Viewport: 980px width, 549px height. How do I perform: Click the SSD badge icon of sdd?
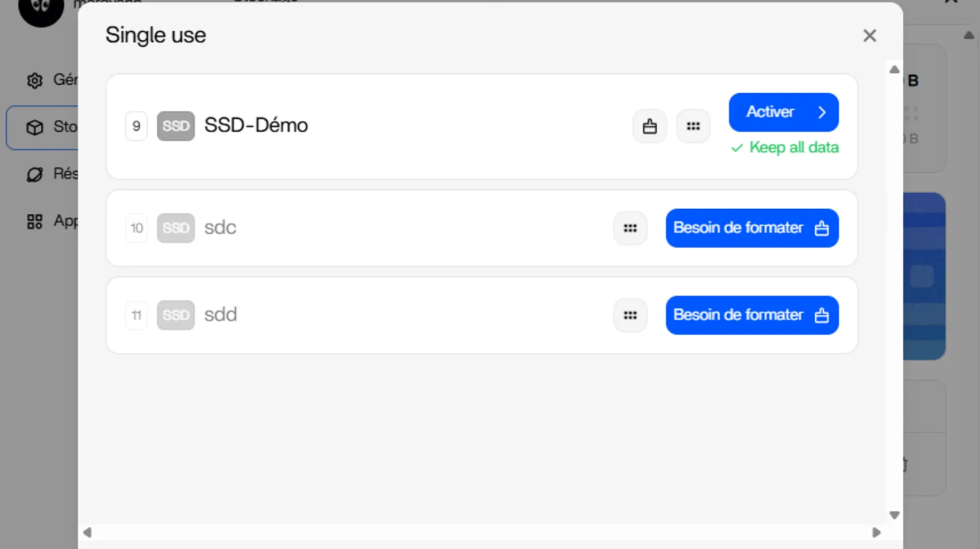point(176,315)
